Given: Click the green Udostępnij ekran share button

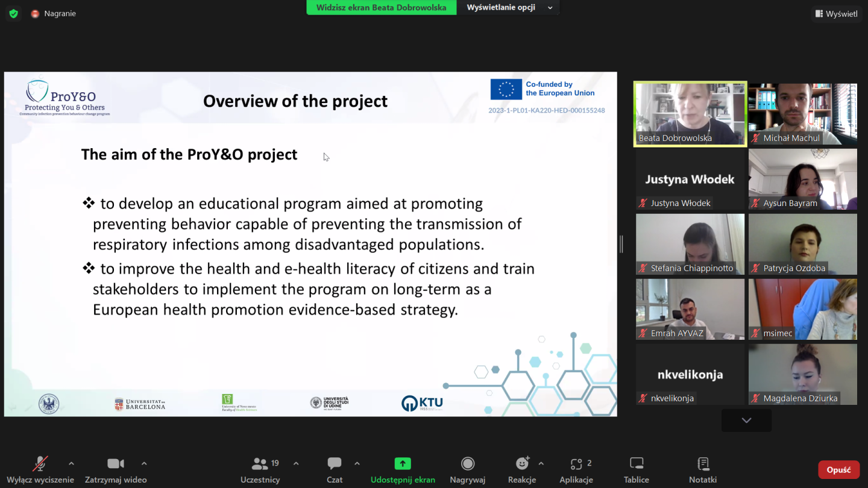Looking at the screenshot, I should tap(403, 470).
